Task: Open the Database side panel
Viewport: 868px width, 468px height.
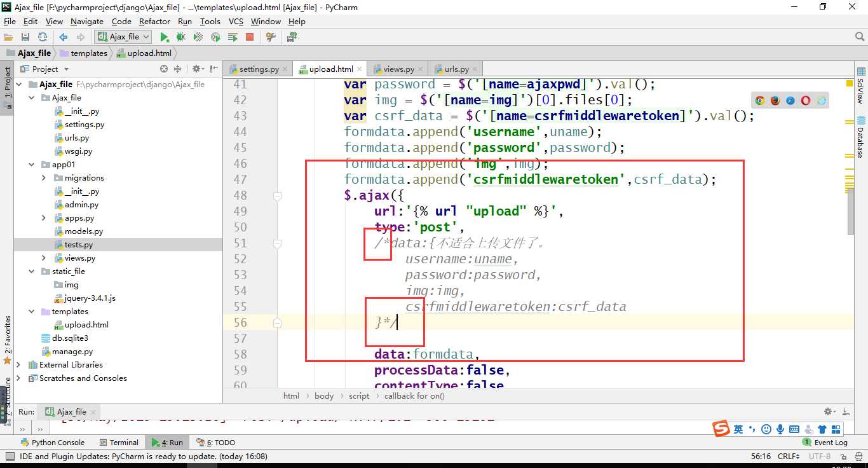Action: pos(861,137)
